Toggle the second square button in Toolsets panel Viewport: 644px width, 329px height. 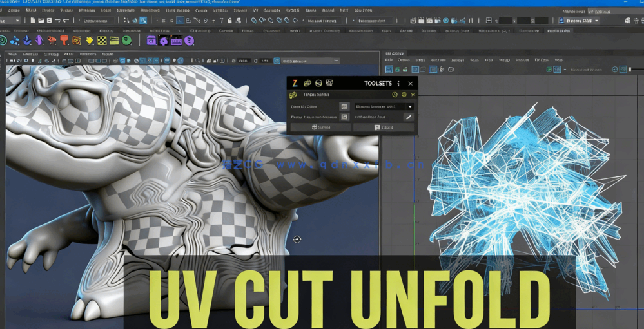click(x=344, y=117)
